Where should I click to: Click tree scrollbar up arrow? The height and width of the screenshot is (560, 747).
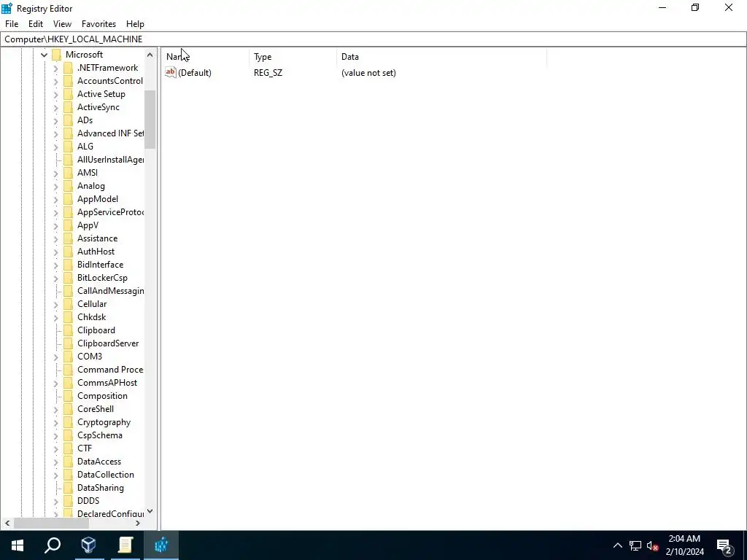(150, 55)
